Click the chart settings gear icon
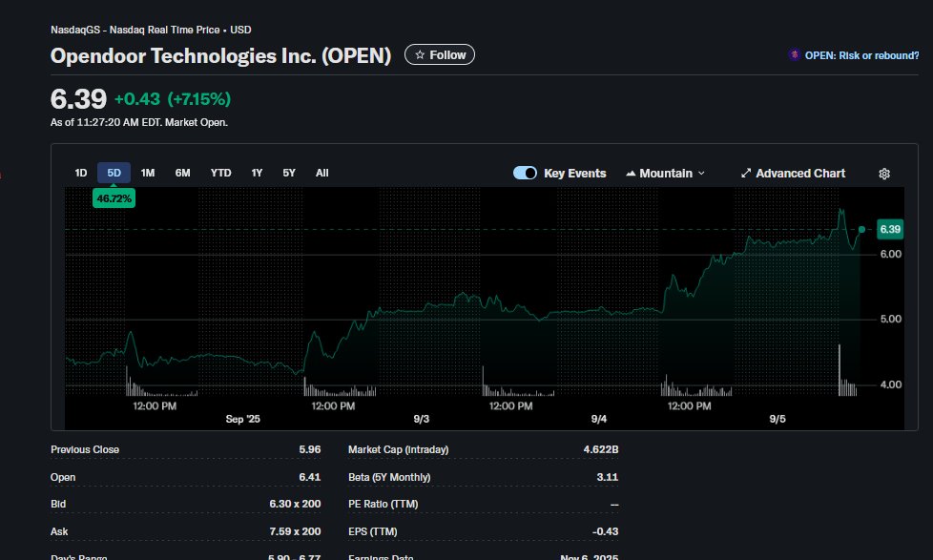 [x=884, y=174]
